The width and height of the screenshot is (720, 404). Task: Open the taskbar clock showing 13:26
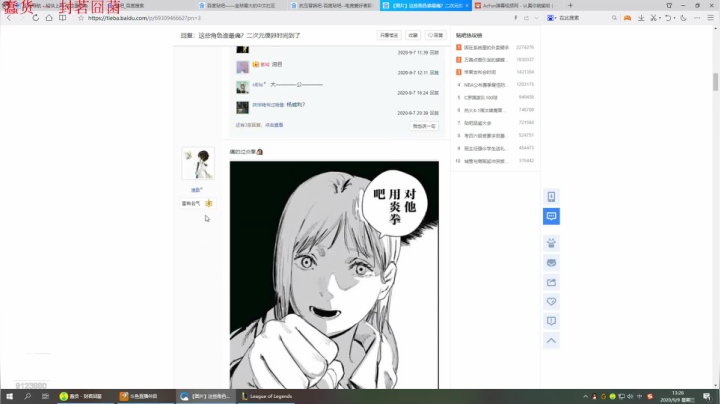[677, 396]
